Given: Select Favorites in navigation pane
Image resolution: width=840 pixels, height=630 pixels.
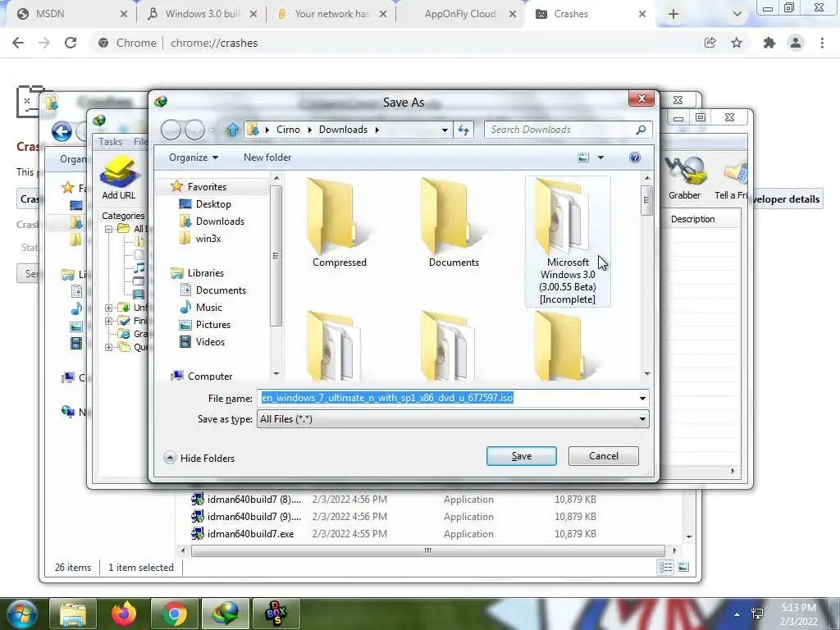Looking at the screenshot, I should coord(207,186).
